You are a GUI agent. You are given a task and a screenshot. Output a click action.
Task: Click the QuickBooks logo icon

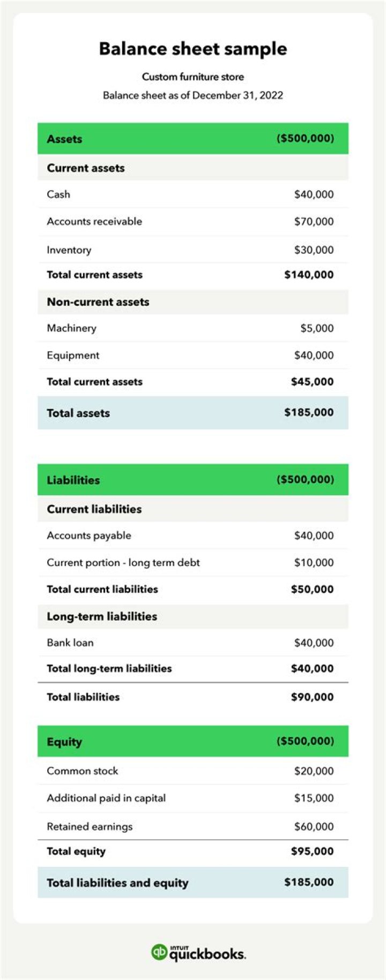point(159,952)
